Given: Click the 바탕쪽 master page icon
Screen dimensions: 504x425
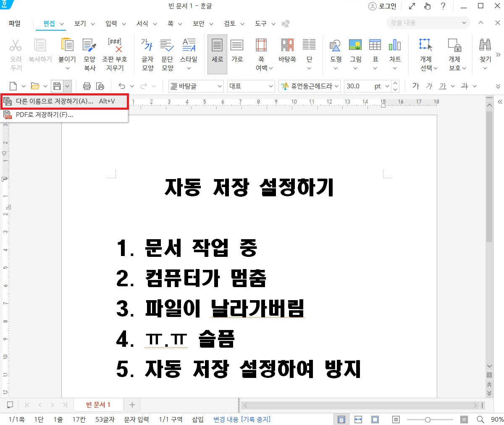Looking at the screenshot, I should (x=287, y=45).
